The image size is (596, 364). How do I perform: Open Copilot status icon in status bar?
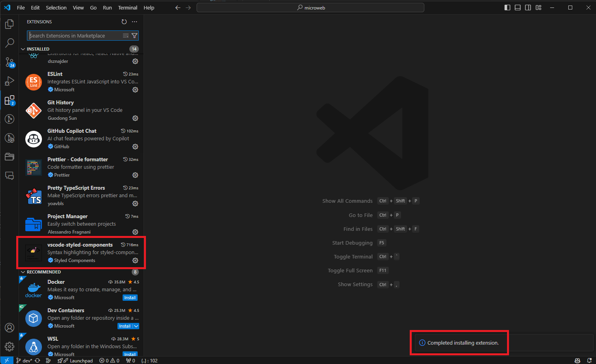coord(577,360)
